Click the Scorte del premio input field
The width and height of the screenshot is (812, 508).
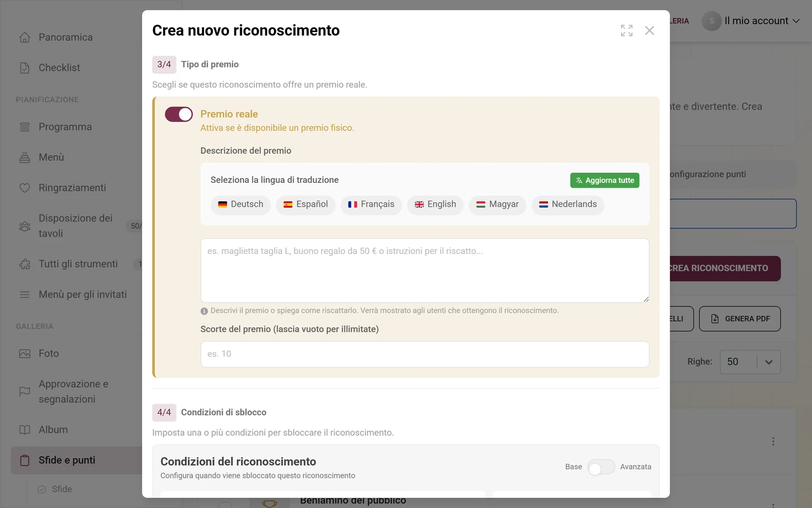(x=425, y=354)
